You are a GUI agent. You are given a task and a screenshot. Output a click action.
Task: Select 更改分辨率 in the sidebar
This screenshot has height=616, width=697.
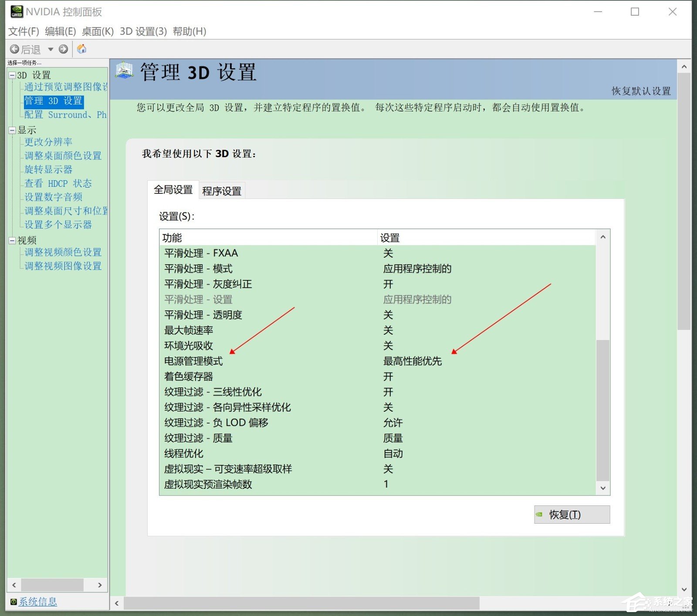tap(48, 141)
